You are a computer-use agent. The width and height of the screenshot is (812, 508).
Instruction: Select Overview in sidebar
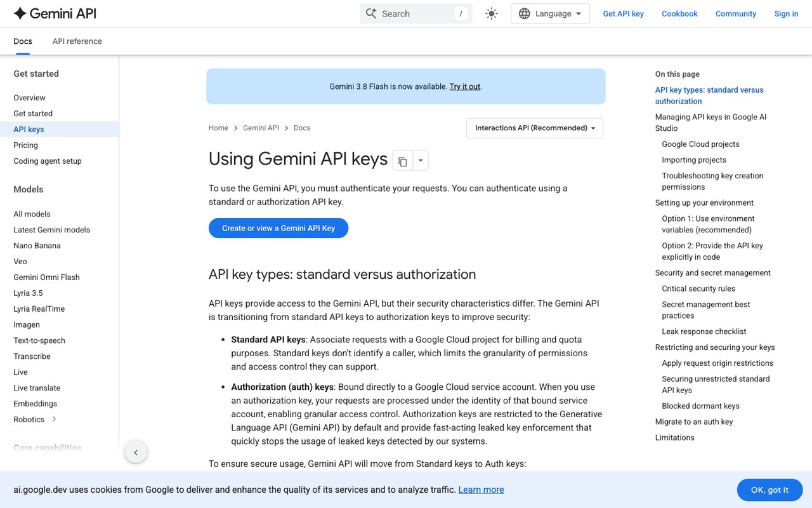[x=29, y=98]
